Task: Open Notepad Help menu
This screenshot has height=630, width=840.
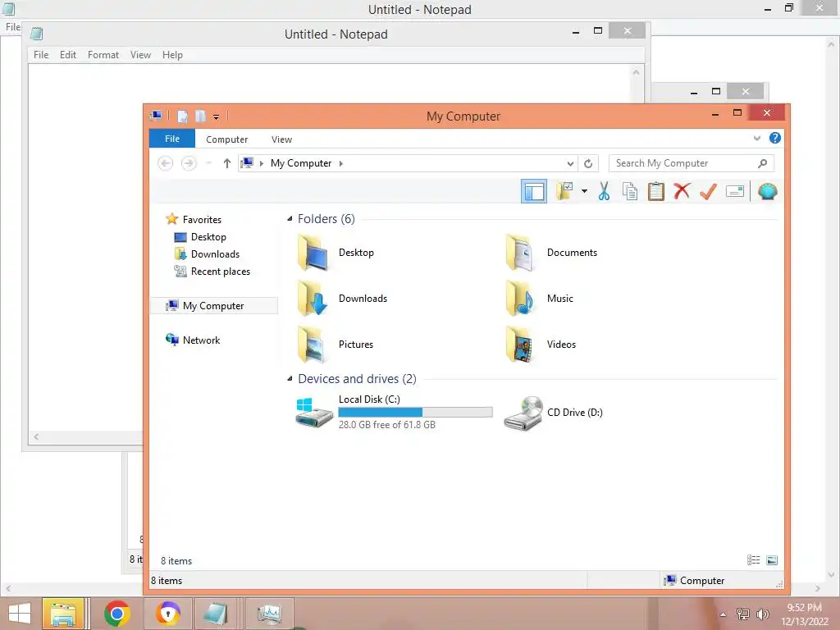Action: coord(172,55)
